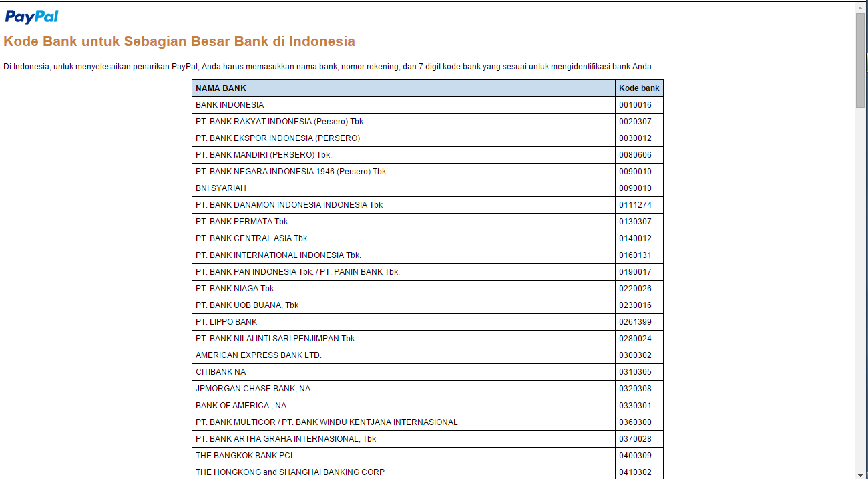
Task: Select bank code 0370028
Action: pos(635,439)
